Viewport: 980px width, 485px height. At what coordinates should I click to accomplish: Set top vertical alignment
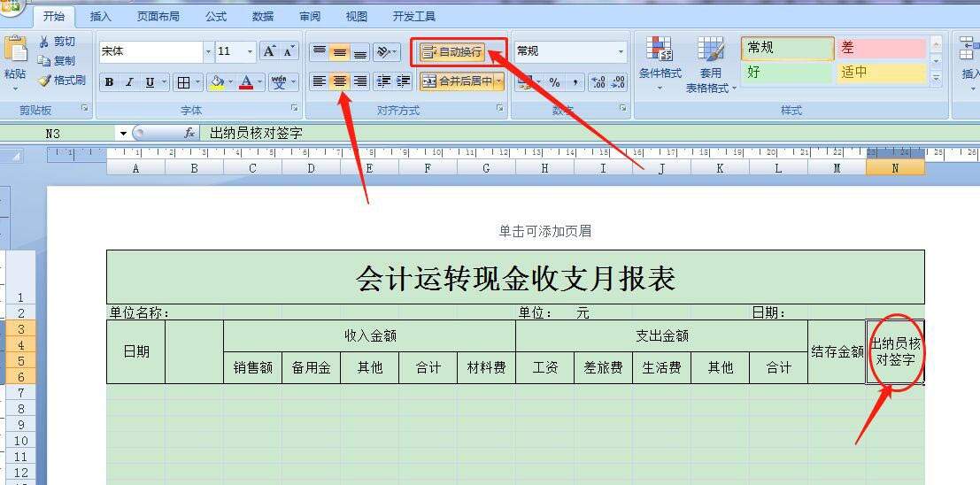coord(320,52)
